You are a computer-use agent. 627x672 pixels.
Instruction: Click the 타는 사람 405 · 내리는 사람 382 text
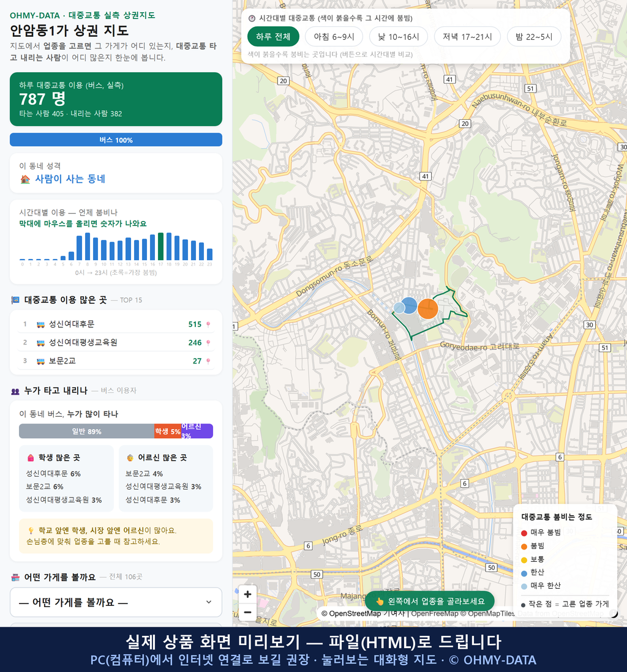(x=70, y=114)
